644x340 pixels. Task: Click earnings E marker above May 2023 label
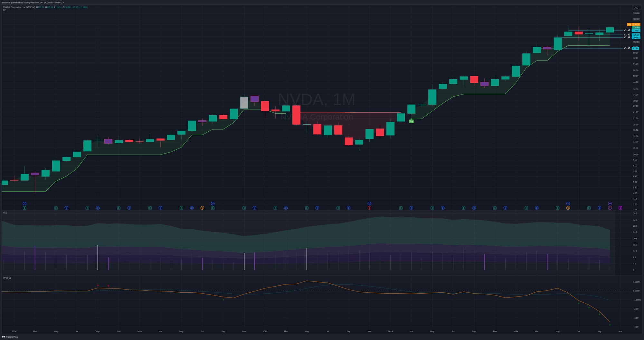[x=432, y=208]
